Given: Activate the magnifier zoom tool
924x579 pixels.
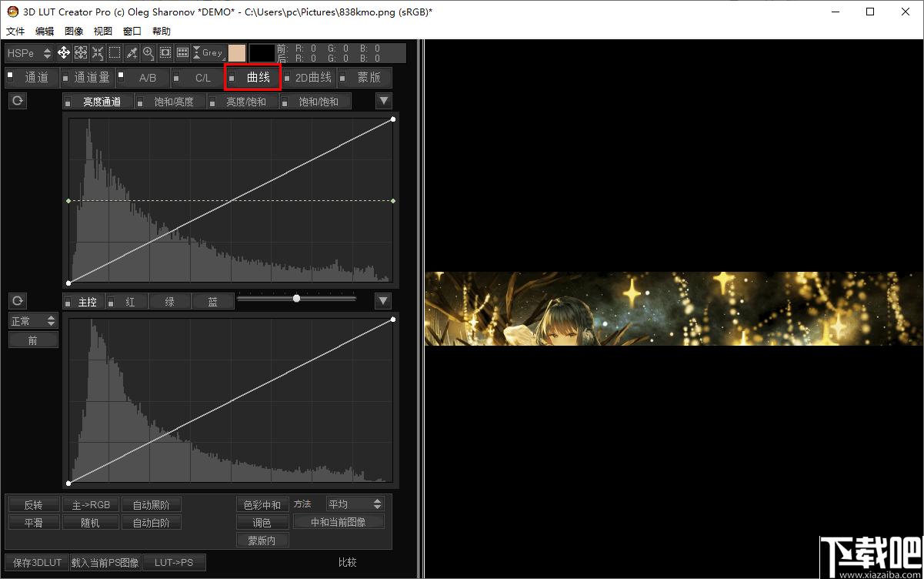Looking at the screenshot, I should [x=148, y=53].
